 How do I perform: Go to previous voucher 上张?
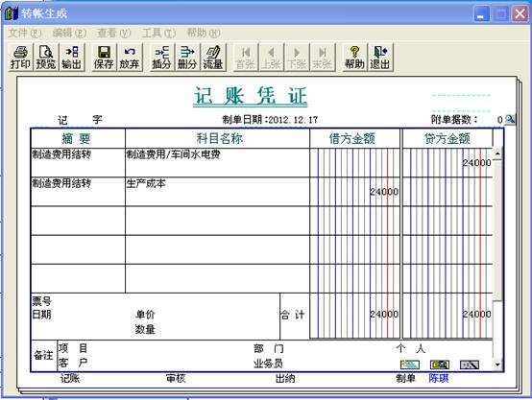(271, 58)
